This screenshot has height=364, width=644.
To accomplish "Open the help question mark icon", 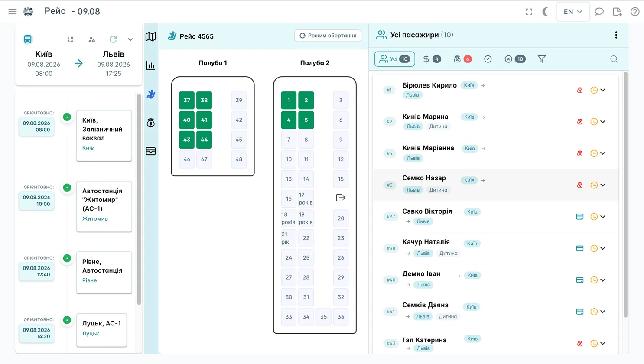I will (x=635, y=12).
